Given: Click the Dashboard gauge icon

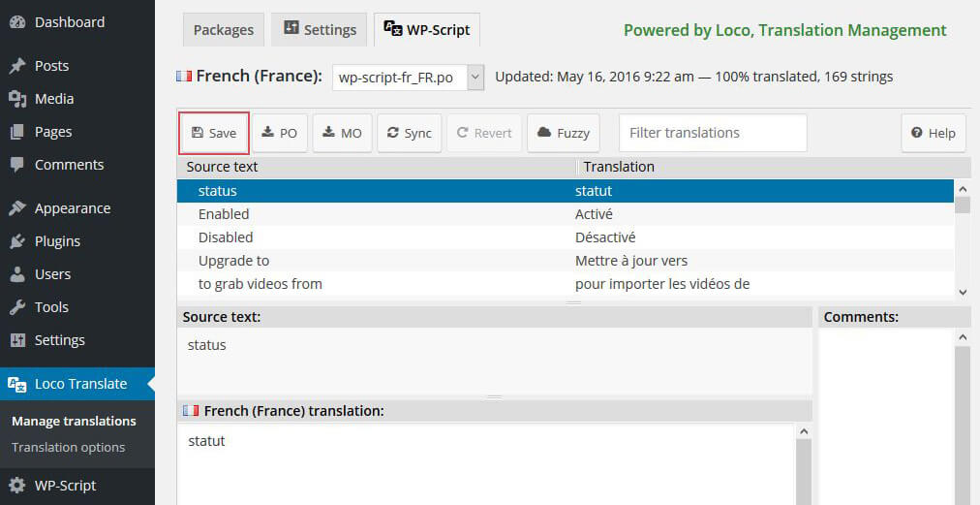Looking at the screenshot, I should (x=17, y=22).
